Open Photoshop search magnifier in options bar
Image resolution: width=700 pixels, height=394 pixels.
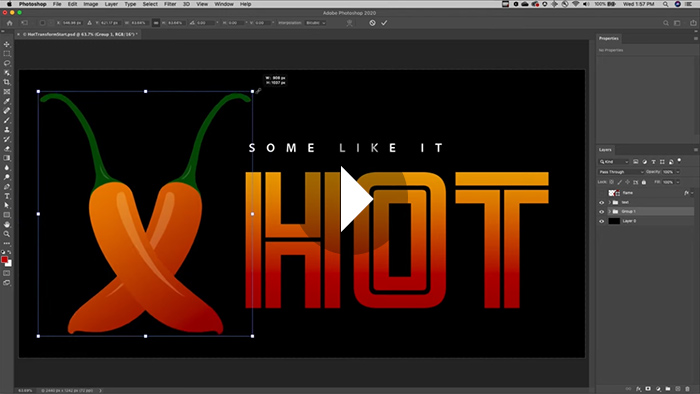(666, 23)
